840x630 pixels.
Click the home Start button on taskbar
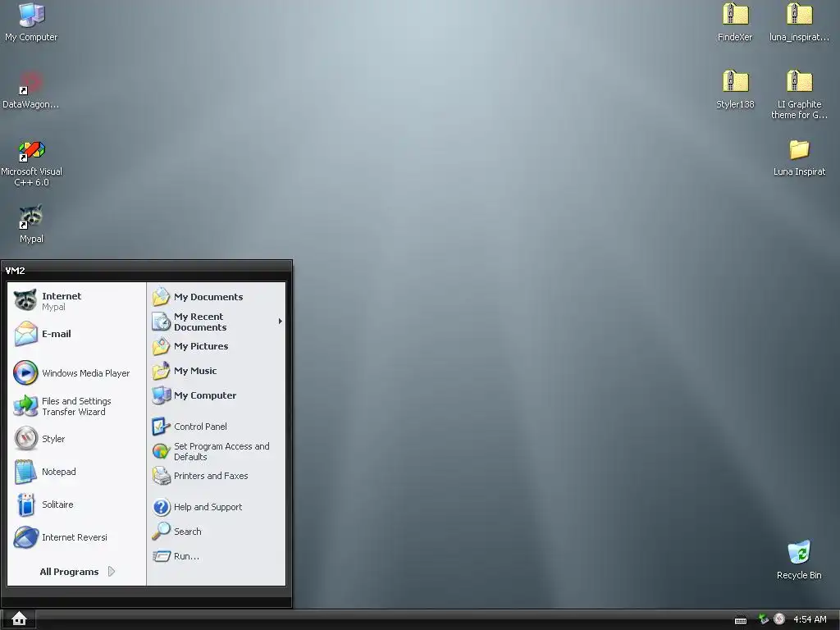pyautogui.click(x=19, y=619)
